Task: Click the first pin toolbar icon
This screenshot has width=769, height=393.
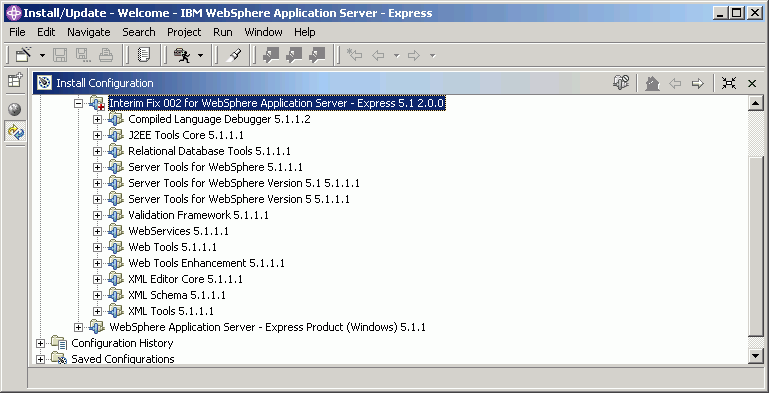Action: [271, 55]
